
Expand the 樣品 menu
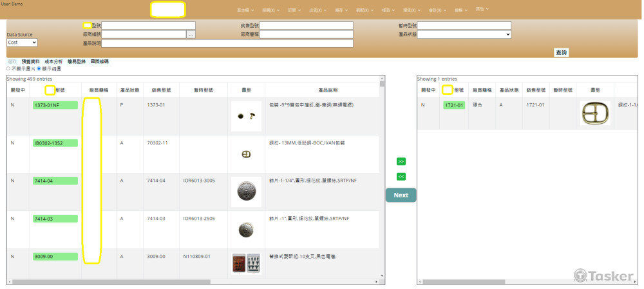point(388,10)
